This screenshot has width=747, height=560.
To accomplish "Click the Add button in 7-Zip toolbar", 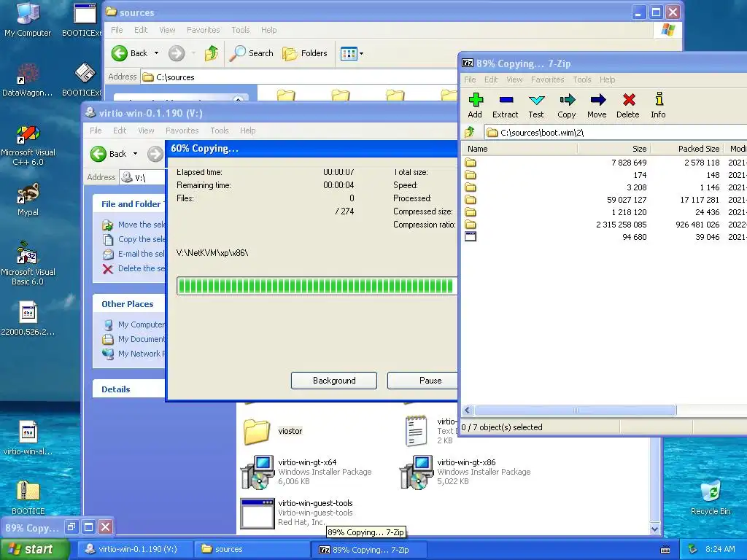I will tap(475, 105).
